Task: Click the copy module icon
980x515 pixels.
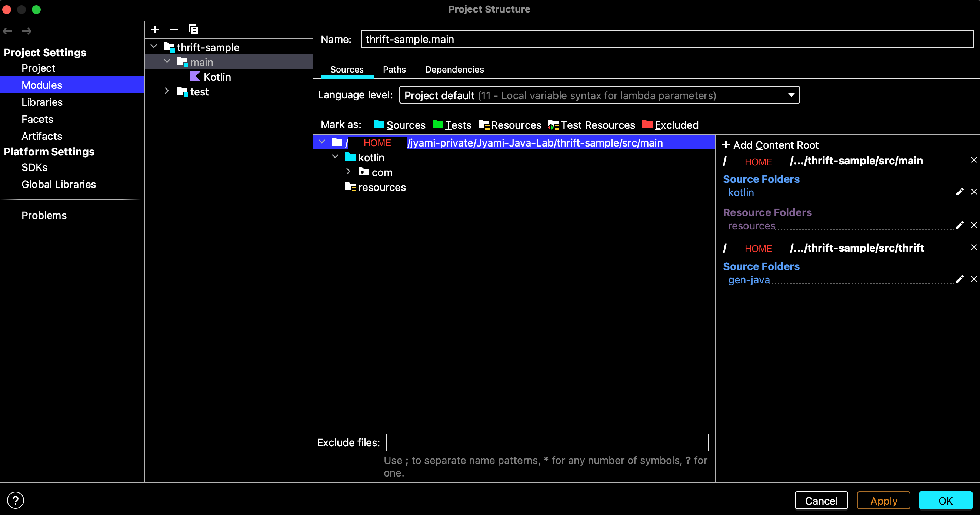Action: (193, 29)
